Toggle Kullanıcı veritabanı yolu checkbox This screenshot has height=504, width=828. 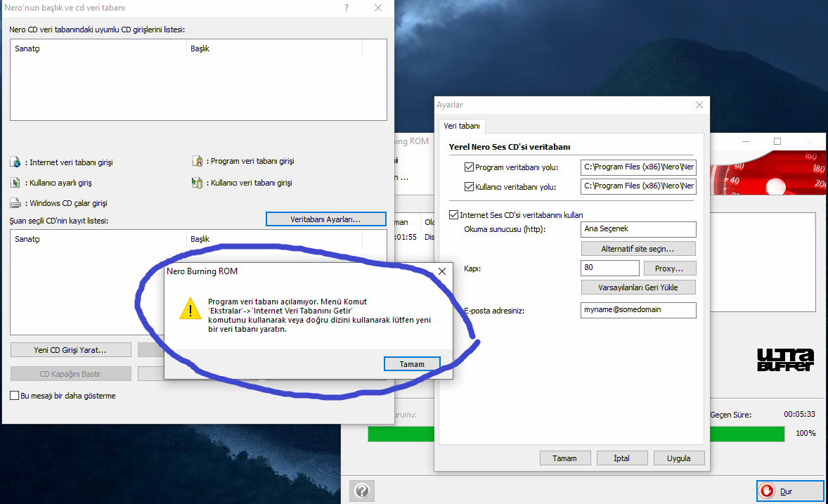pos(469,186)
